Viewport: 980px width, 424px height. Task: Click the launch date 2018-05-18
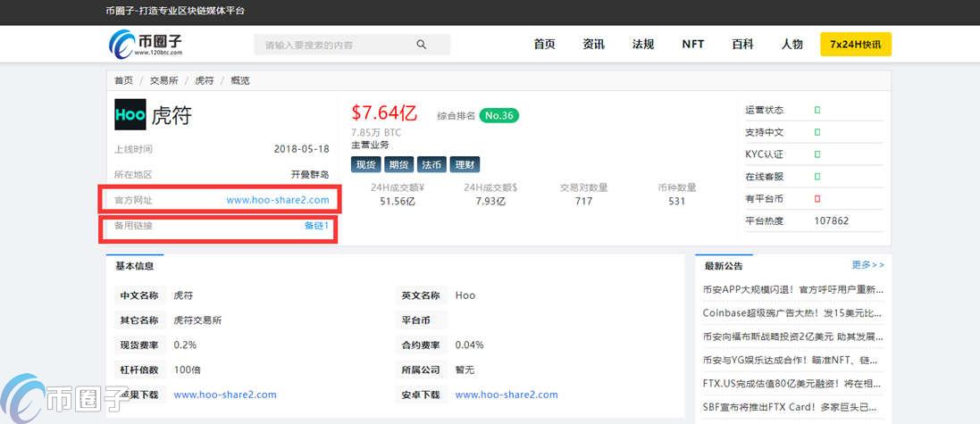[301, 149]
